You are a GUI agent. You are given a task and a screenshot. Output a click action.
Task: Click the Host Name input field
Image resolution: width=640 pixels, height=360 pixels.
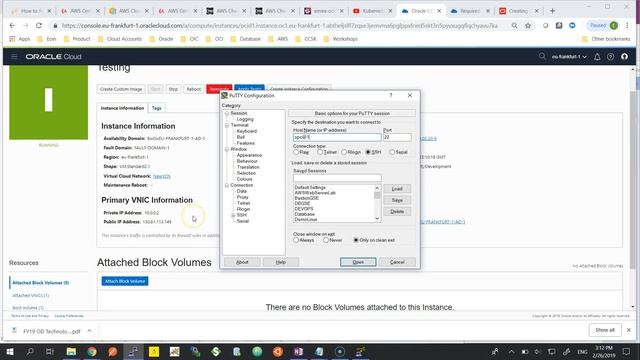pos(337,137)
